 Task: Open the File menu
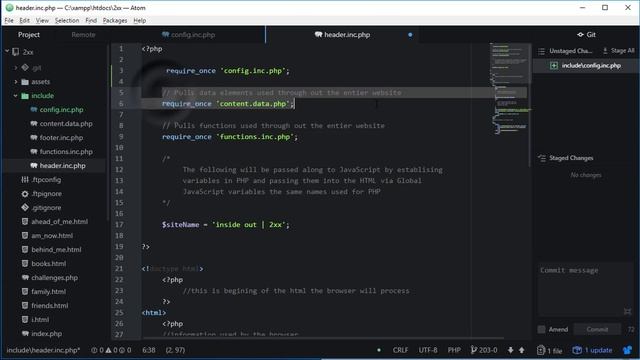click(x=9, y=20)
